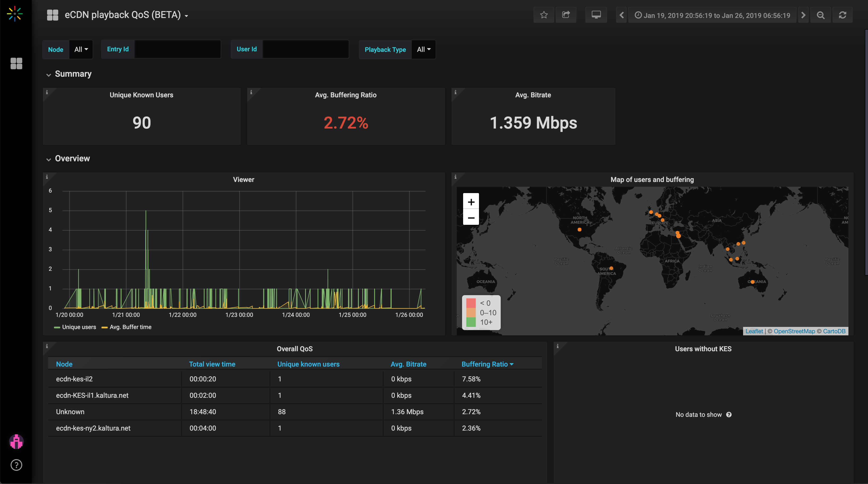Click into the Entry Id input field
This screenshot has width=868, height=484.
[177, 49]
